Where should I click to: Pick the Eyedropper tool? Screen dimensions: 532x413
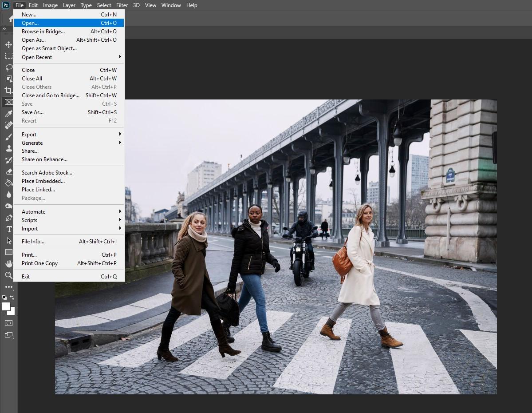(8, 114)
